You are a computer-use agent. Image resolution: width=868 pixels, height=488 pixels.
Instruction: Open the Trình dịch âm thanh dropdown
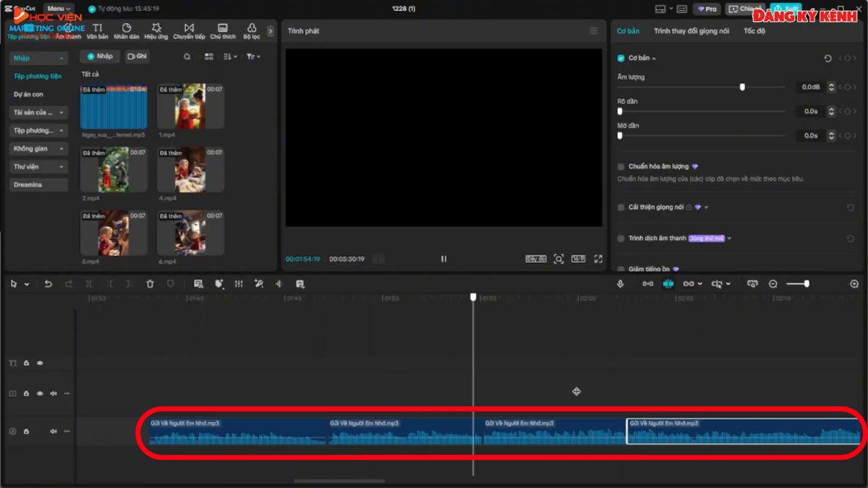tap(731, 238)
